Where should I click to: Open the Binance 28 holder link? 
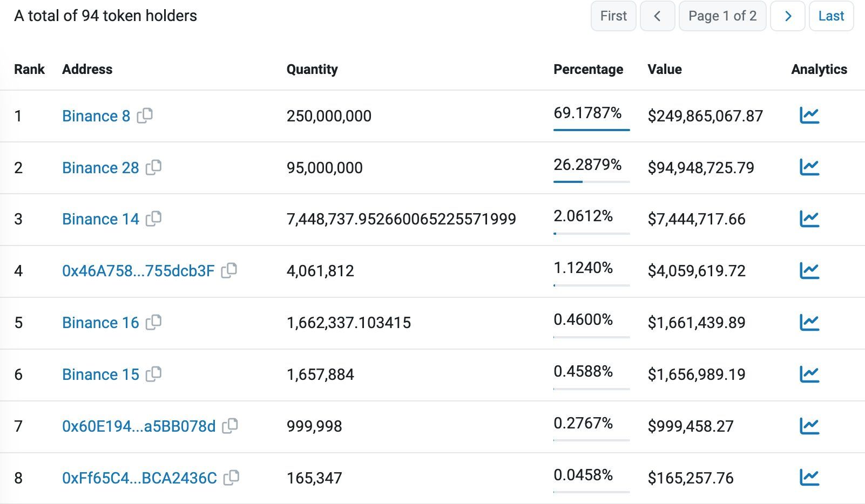coord(100,168)
